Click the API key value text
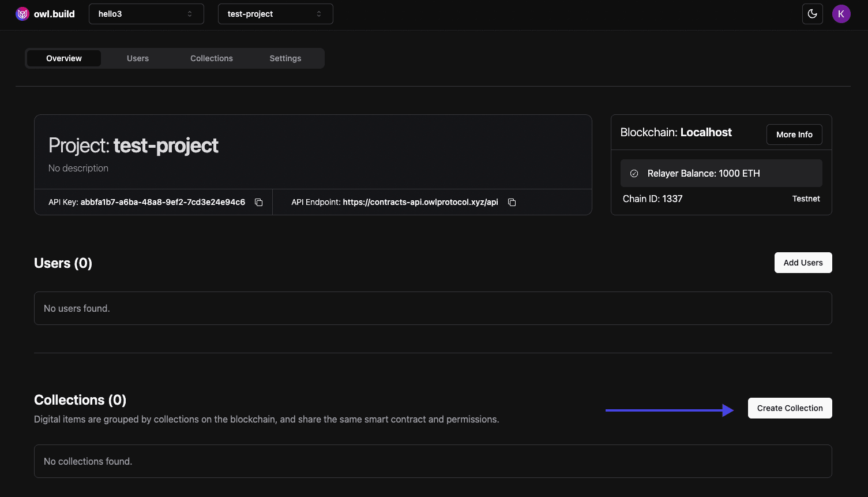868x497 pixels. point(163,202)
